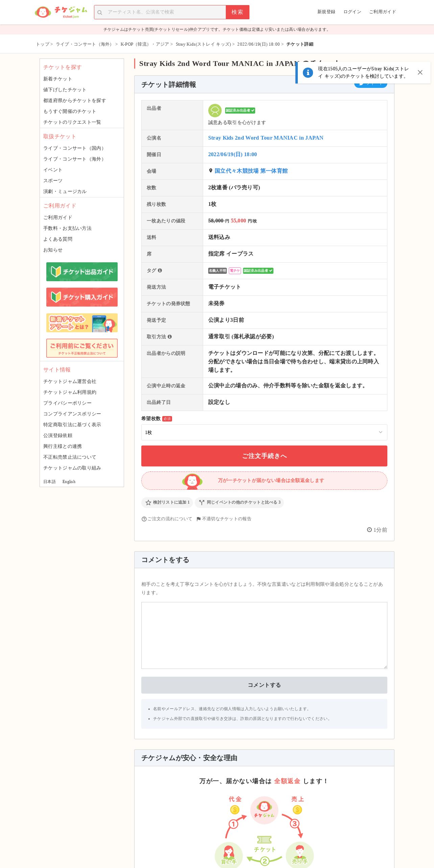The height and width of the screenshot is (868, 434).
Task: Click ご注文の流れについて link text
Action: click(x=170, y=519)
